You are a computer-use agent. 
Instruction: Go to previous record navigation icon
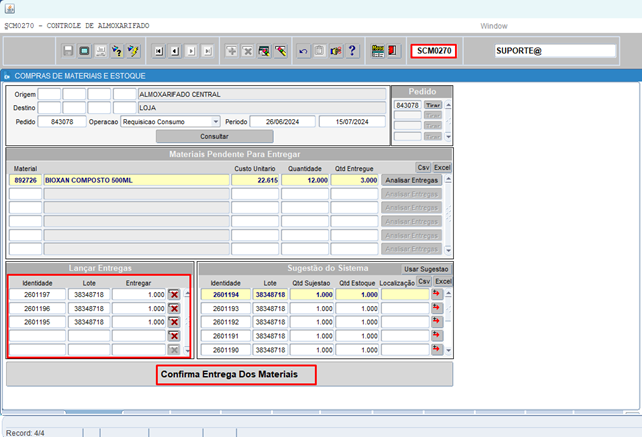[175, 51]
